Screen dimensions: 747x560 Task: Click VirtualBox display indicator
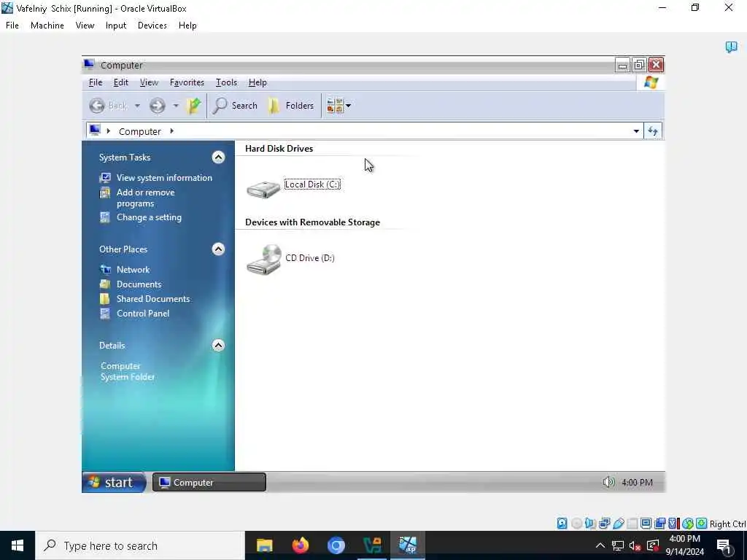[x=646, y=524]
